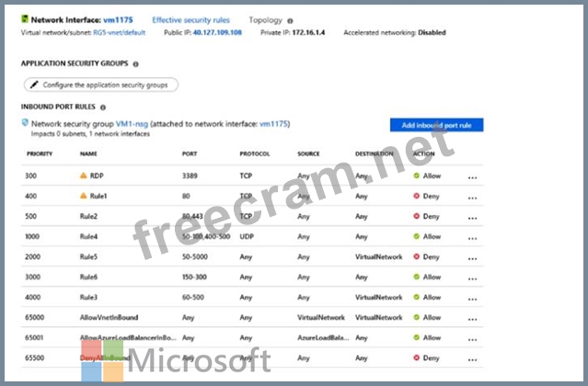Open the attached interface vm1175 link
Image resolution: width=588 pixels, height=386 pixels.
pos(273,124)
